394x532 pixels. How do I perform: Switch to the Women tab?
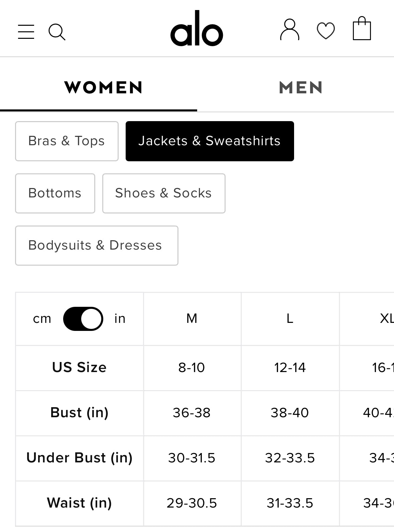103,88
